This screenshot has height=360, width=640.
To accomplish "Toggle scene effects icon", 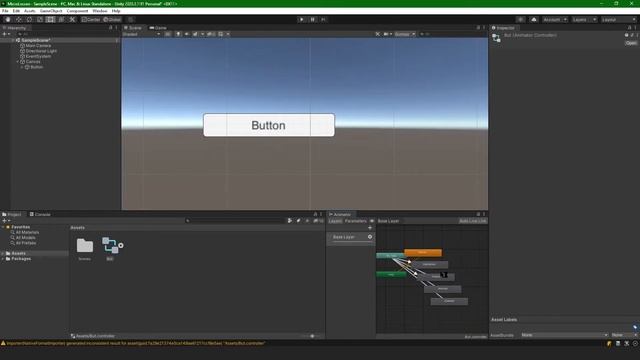I will click(196, 34).
